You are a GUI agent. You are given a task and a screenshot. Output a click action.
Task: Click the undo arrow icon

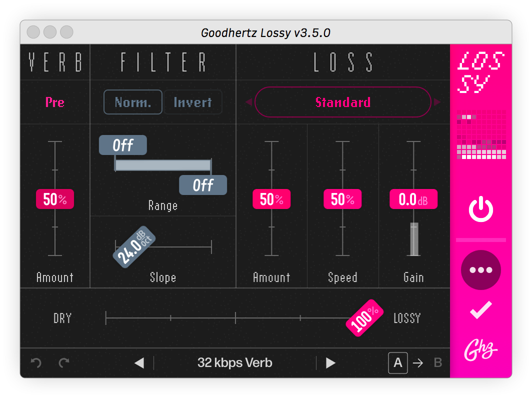[x=36, y=363]
